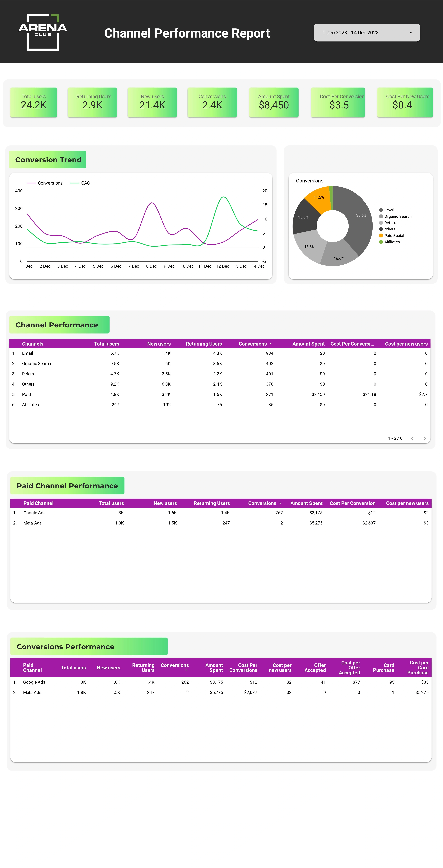Select the Conversions 2.4K scorecard
Screen dimensions: 443x868
point(212,102)
